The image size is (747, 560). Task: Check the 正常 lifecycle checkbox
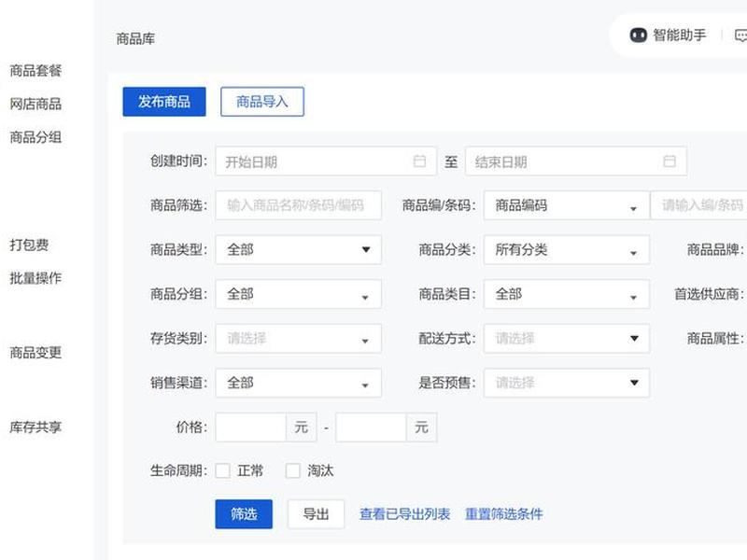[x=222, y=471]
